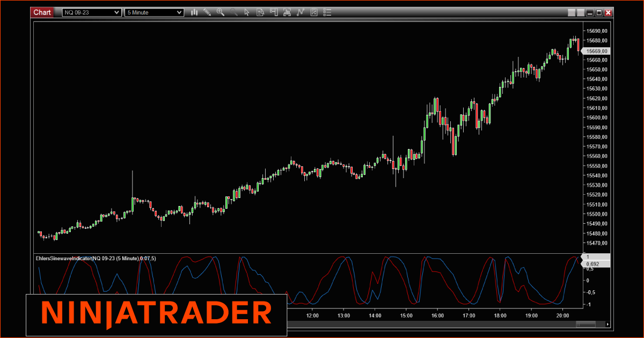Click the scrollbar right arrow
The image size is (644, 338).
[x=608, y=325]
